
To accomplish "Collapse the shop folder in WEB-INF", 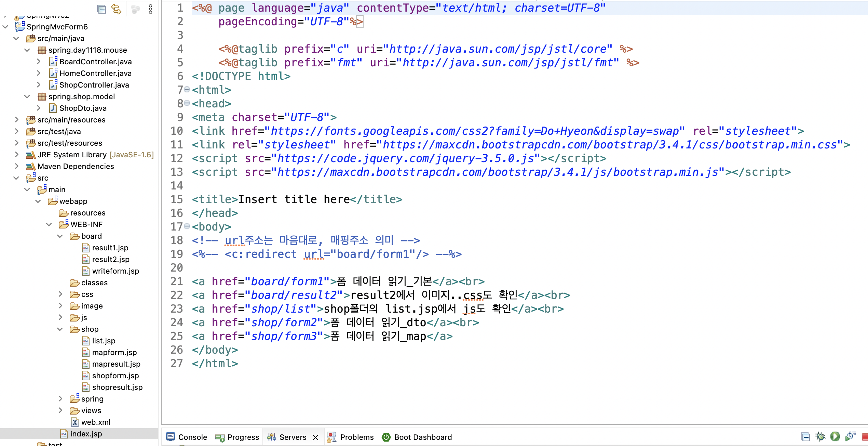I will tap(60, 329).
